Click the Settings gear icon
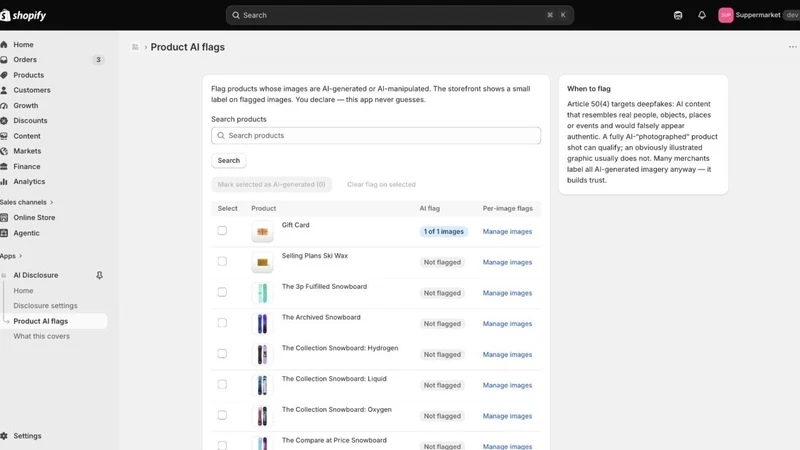Image resolution: width=800 pixels, height=450 pixels. 4,436
